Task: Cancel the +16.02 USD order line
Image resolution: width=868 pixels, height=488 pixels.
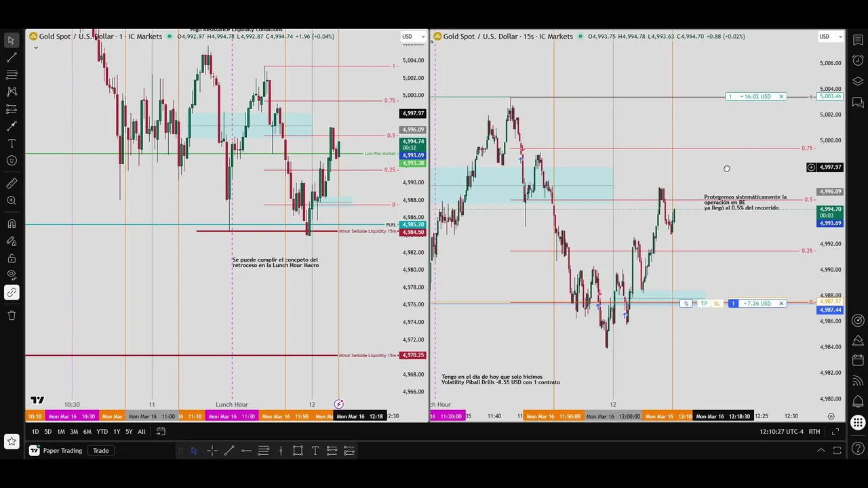Action: (781, 97)
